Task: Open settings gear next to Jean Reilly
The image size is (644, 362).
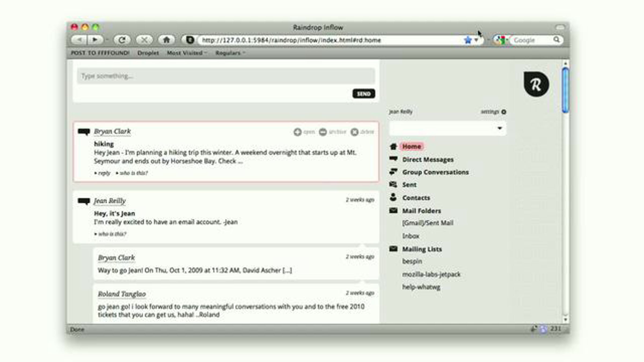Action: [504, 112]
